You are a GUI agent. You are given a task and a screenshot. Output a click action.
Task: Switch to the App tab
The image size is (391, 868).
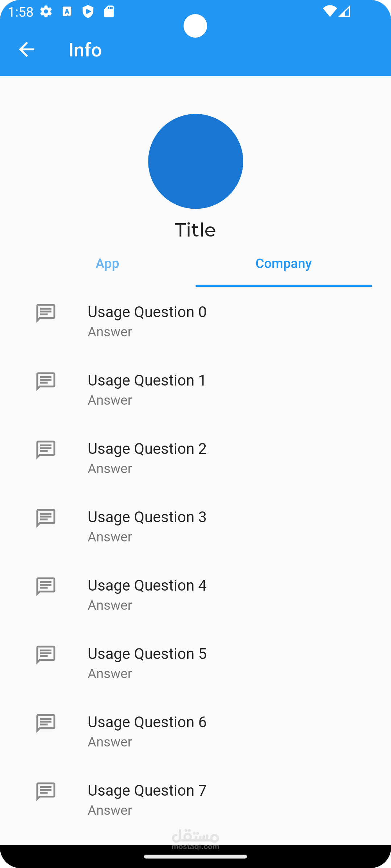tap(107, 264)
